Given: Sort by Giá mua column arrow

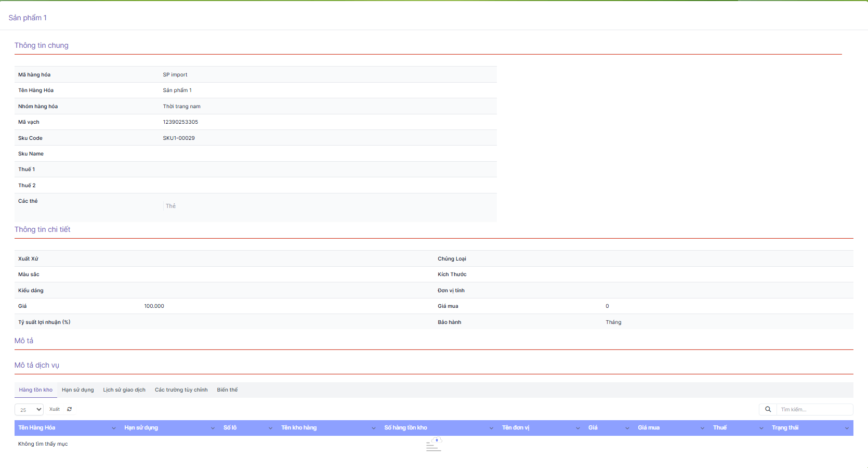Looking at the screenshot, I should coord(702,428).
